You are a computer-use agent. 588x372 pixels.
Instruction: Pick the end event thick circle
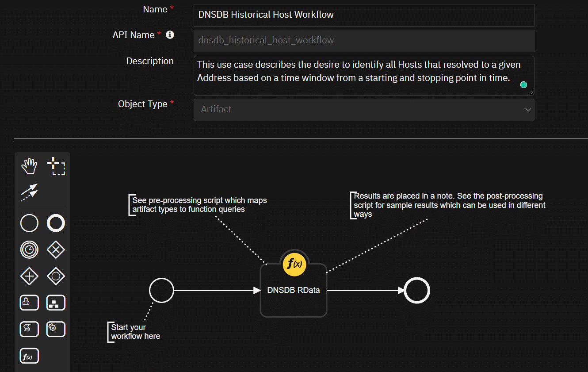[56, 223]
